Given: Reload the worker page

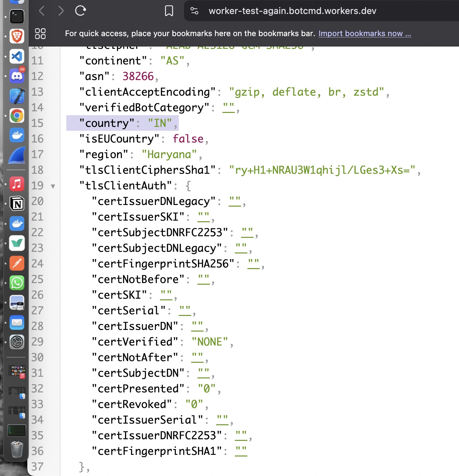Looking at the screenshot, I should [80, 11].
